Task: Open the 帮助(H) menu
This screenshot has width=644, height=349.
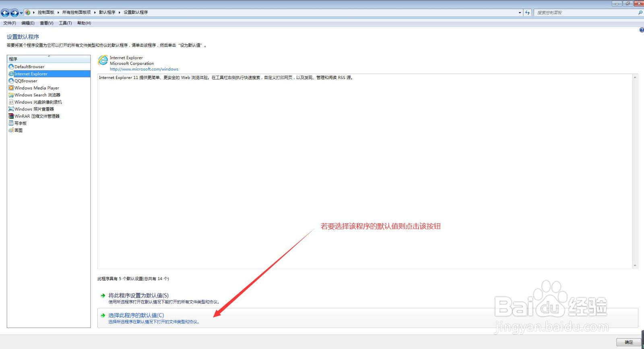Action: tap(84, 23)
